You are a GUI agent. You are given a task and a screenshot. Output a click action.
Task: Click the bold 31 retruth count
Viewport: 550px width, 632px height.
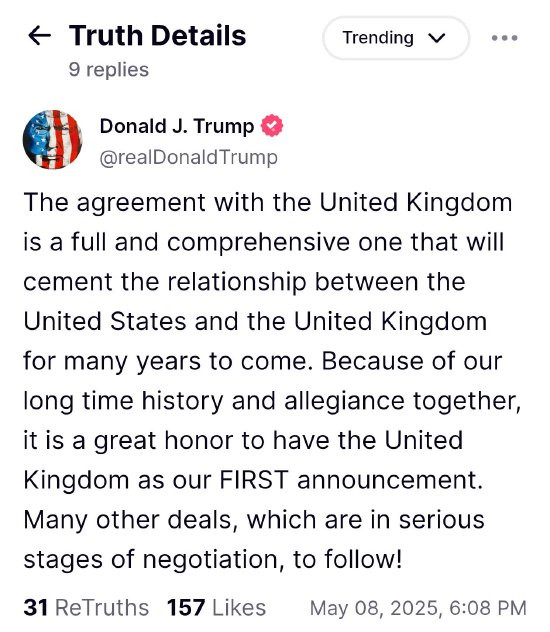click(35, 607)
